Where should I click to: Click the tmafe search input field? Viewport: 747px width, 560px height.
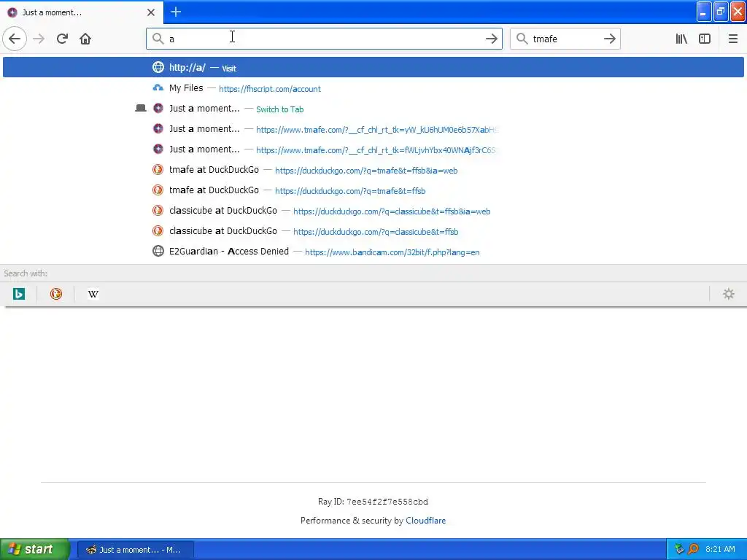click(565, 39)
